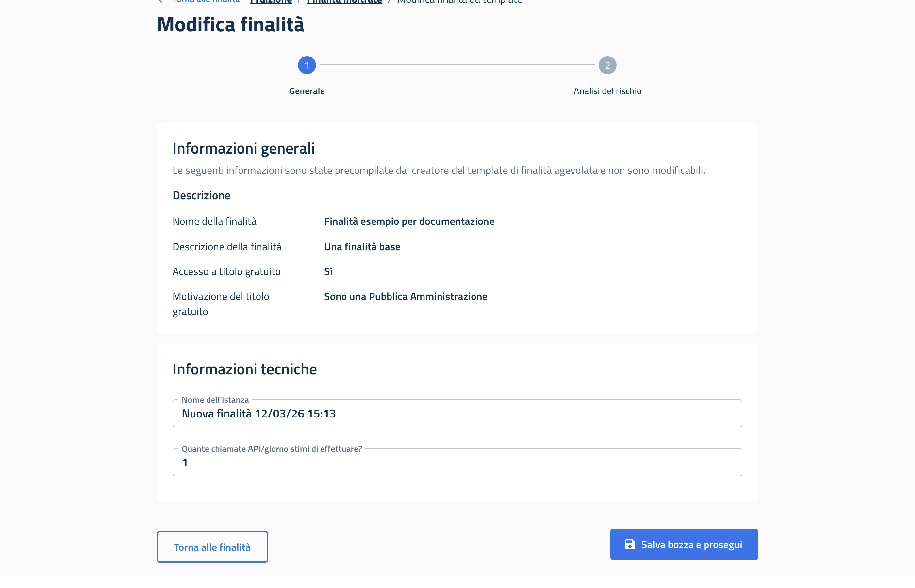
Task: Open the Finalità inoltrate breadcrumb link
Action: (x=344, y=2)
